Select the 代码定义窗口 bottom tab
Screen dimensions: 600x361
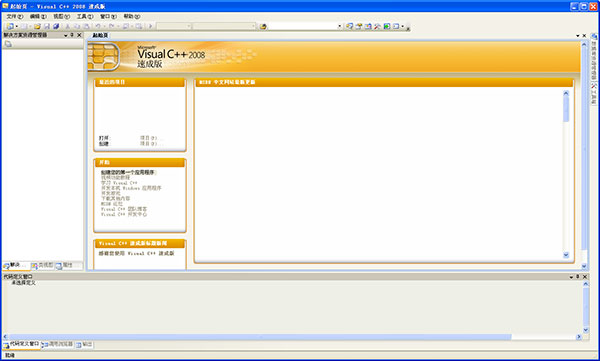click(21, 345)
